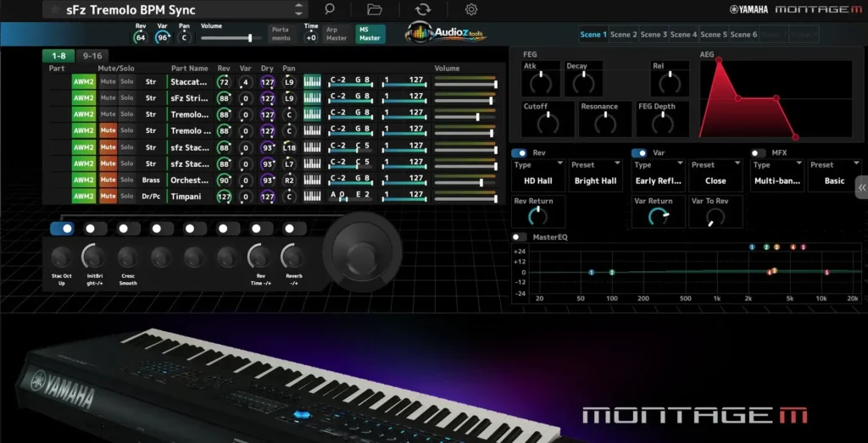
Task: Open settings via the gear icon
Action: point(471,8)
